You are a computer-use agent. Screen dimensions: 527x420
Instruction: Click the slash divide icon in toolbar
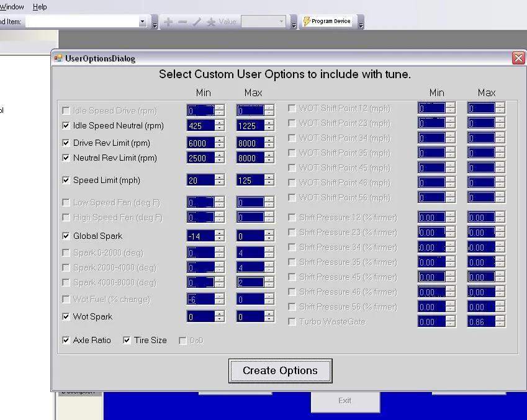(197, 22)
